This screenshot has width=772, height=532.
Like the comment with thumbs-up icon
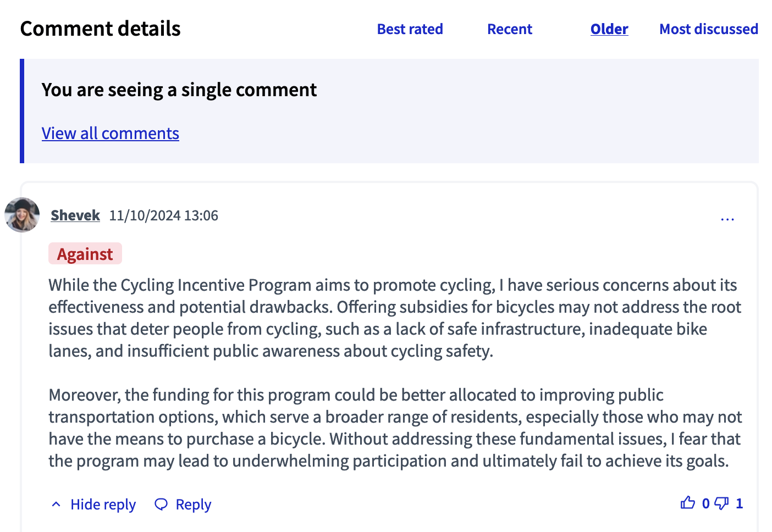coord(687,503)
